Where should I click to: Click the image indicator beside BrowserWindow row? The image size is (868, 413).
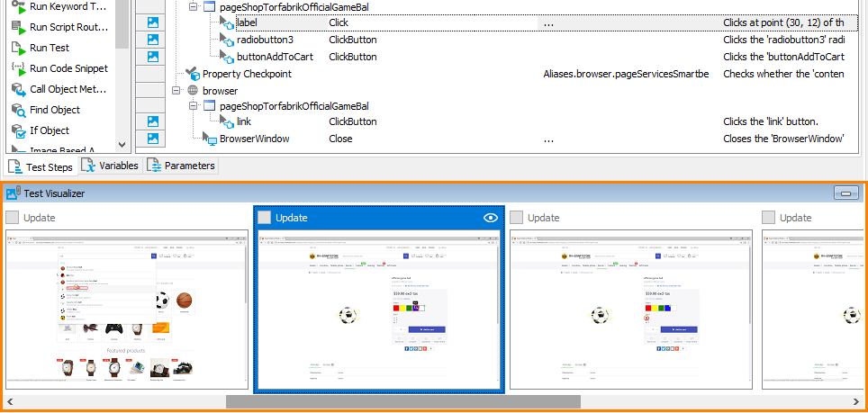click(x=153, y=139)
